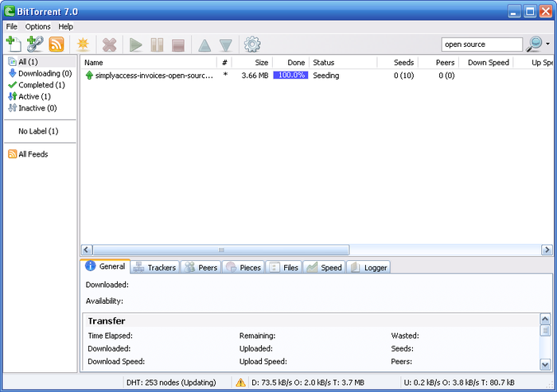Image resolution: width=557 pixels, height=392 pixels.
Task: Sort by the Down Speed column header
Action: coord(486,63)
